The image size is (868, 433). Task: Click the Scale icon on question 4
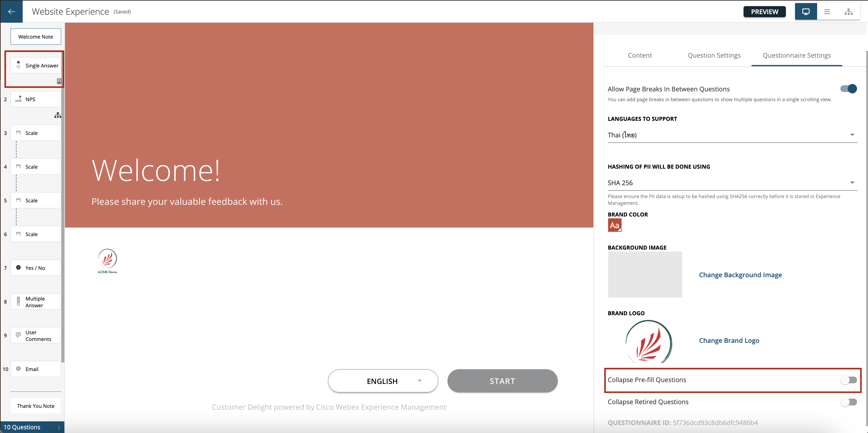click(x=18, y=166)
